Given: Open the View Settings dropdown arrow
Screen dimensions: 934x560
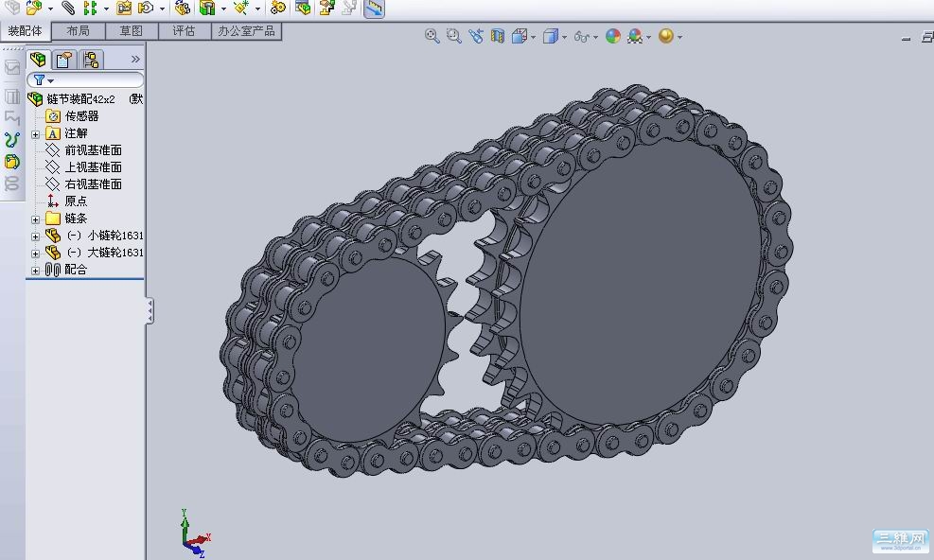Looking at the screenshot, I should coord(679,38).
